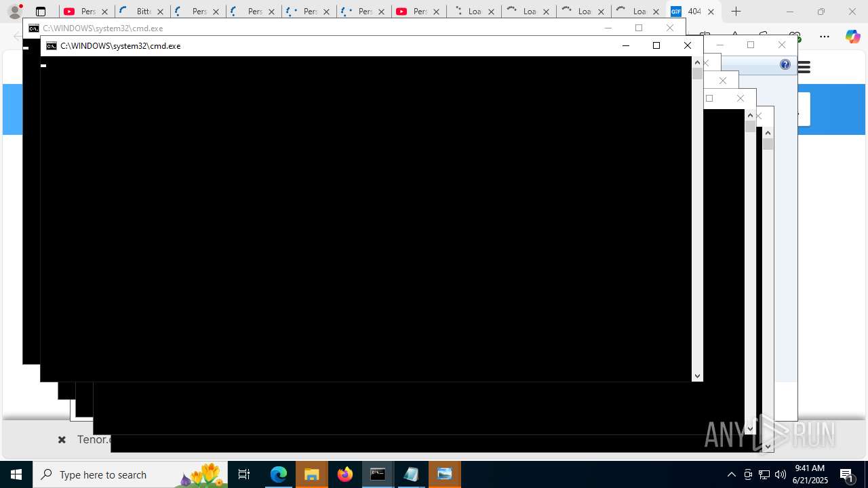
Task: Open Firefox from taskbar
Action: click(345, 474)
